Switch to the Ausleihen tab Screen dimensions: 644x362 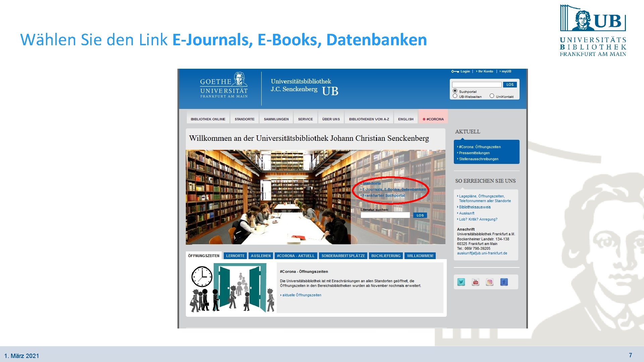pos(261,256)
